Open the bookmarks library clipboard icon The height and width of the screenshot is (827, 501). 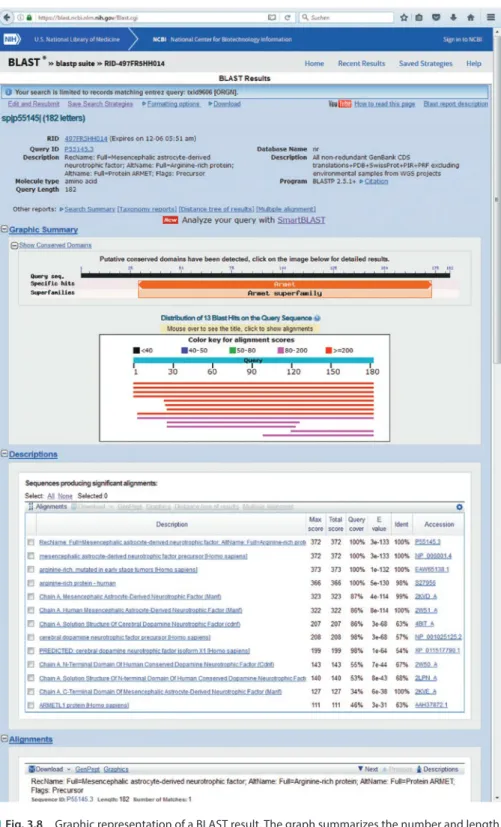click(x=419, y=17)
